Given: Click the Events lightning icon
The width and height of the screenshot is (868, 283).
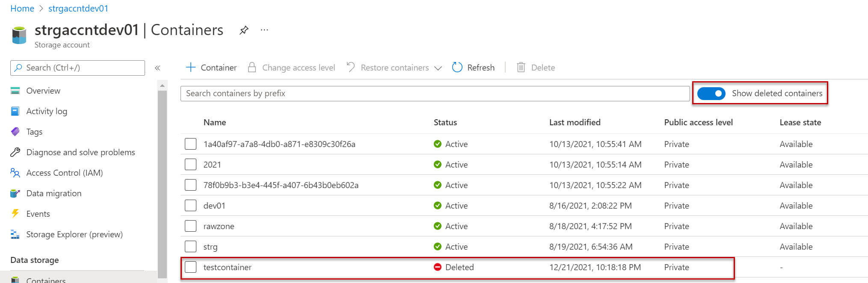Looking at the screenshot, I should pos(15,214).
